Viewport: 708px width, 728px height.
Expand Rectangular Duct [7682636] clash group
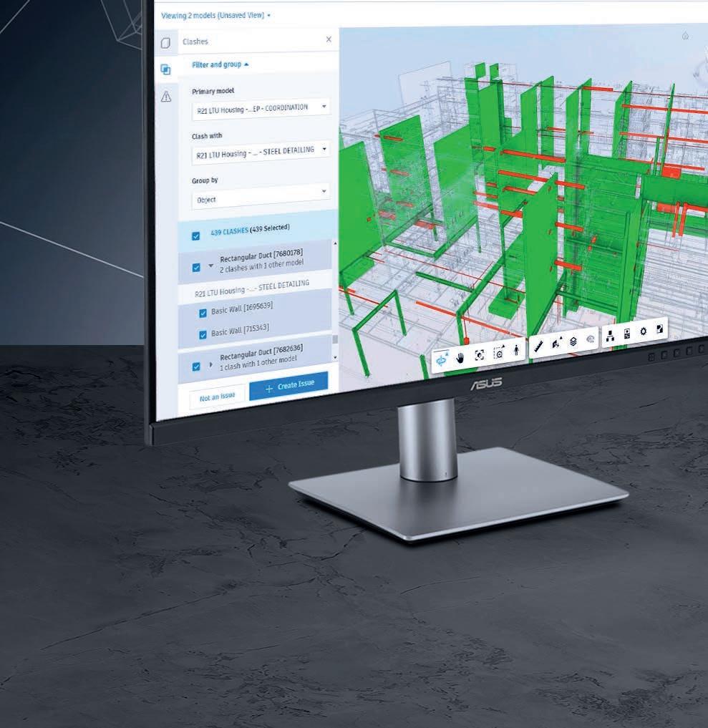[x=210, y=365]
